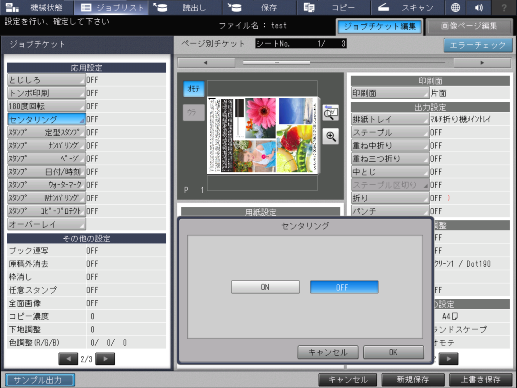Click the speaker sound icon
This screenshot has height=388, width=517.
(x=479, y=7)
